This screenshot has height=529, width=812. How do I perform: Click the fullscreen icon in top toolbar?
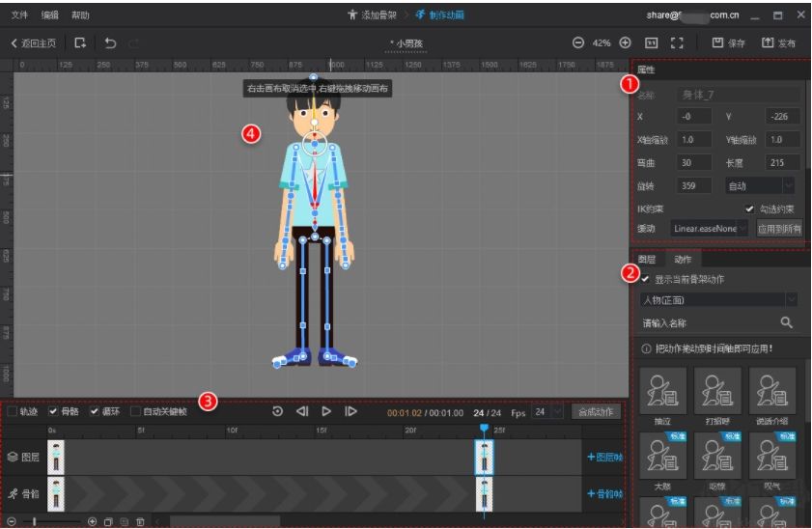(677, 43)
